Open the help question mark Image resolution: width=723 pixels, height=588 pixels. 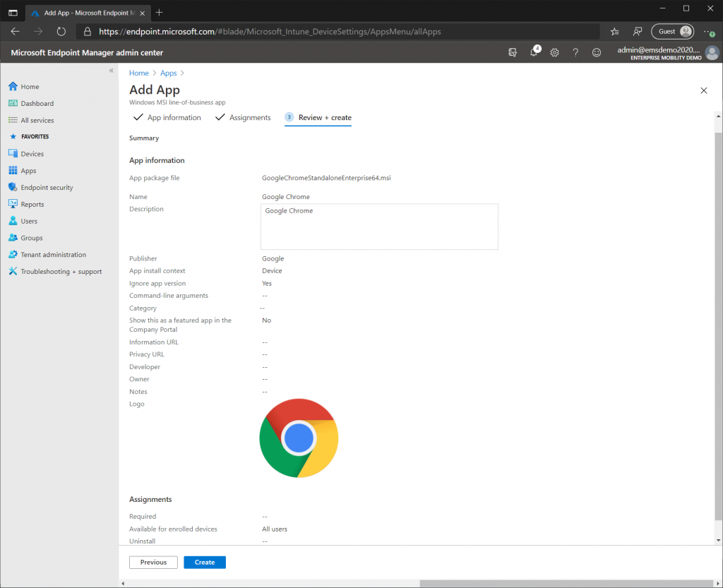click(575, 52)
